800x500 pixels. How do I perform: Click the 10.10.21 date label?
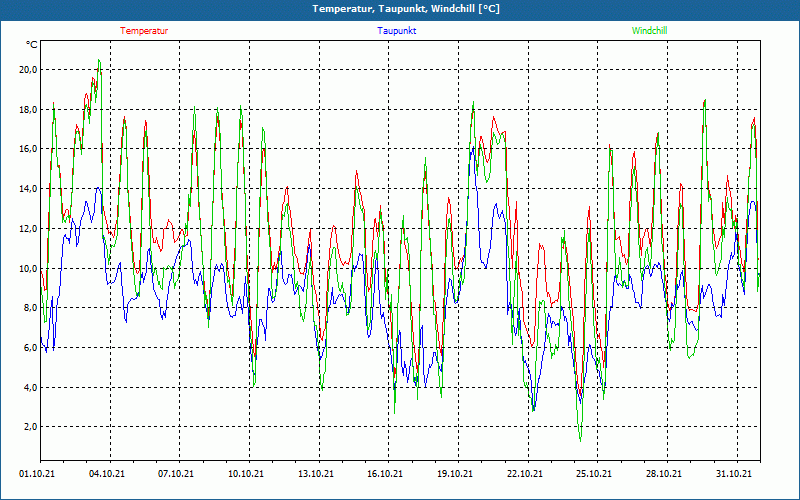(x=246, y=474)
